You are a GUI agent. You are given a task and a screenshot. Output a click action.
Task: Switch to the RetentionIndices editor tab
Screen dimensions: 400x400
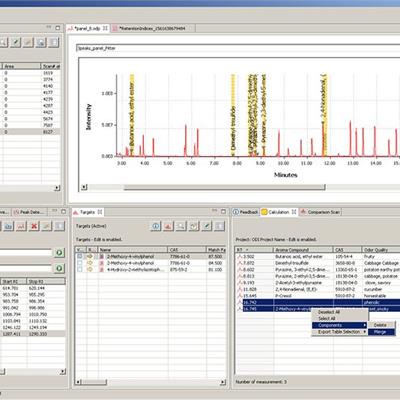[152, 28]
